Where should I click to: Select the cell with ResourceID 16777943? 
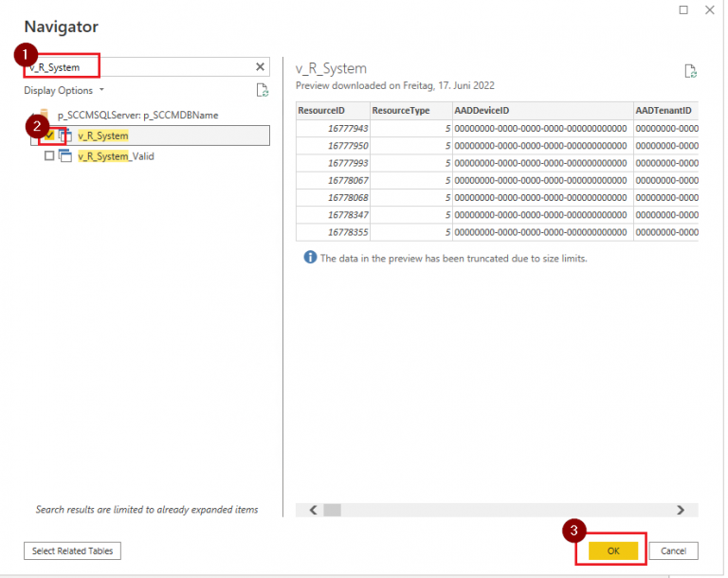[334, 129]
